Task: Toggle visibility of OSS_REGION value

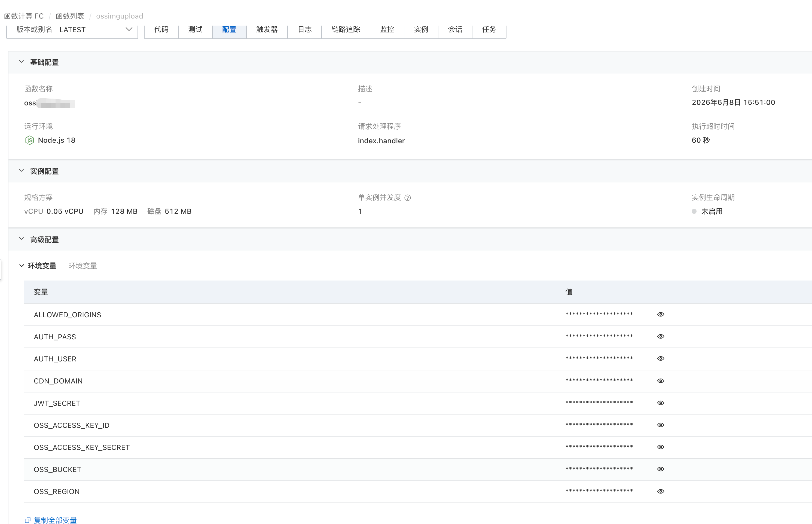Action: click(x=660, y=491)
